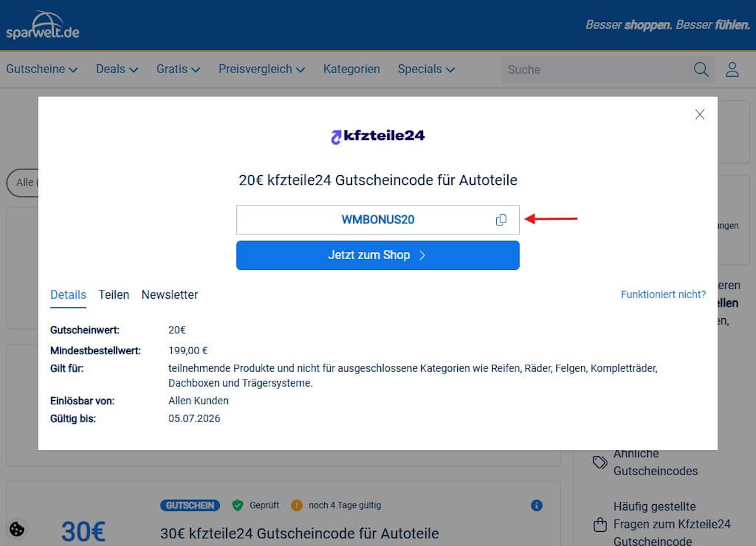Click the popup heading 20€ kfzteile24 Gutscheincode
The width and height of the screenshot is (756, 546).
pos(378,180)
